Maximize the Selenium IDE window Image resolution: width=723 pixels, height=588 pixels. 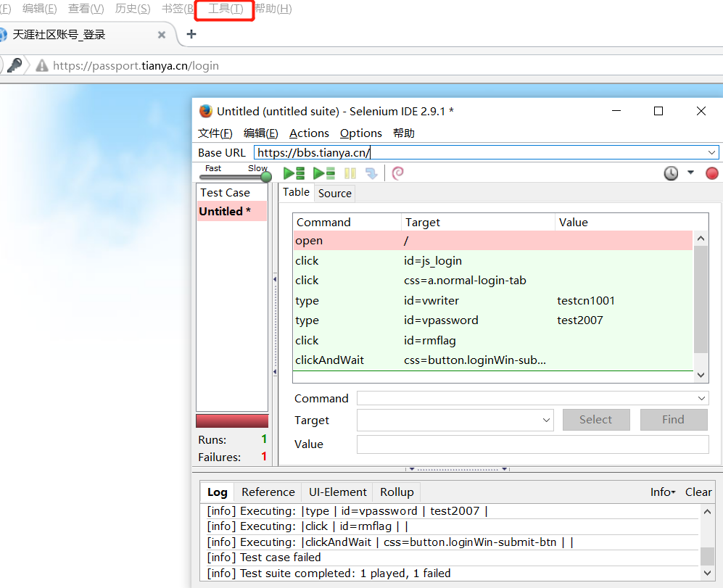pyautogui.click(x=658, y=111)
